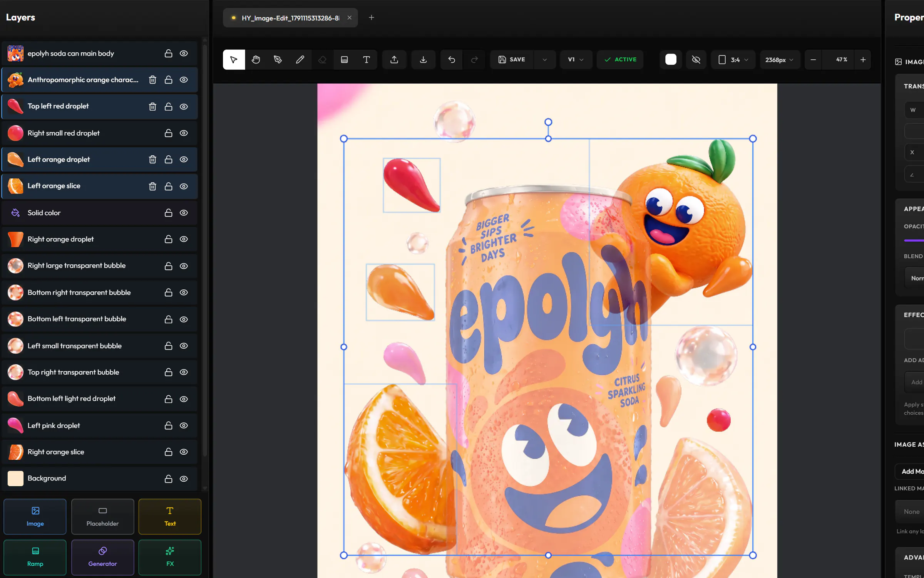Viewport: 924px width, 578px height.
Task: Add a Ramp layer
Action: pos(35,557)
